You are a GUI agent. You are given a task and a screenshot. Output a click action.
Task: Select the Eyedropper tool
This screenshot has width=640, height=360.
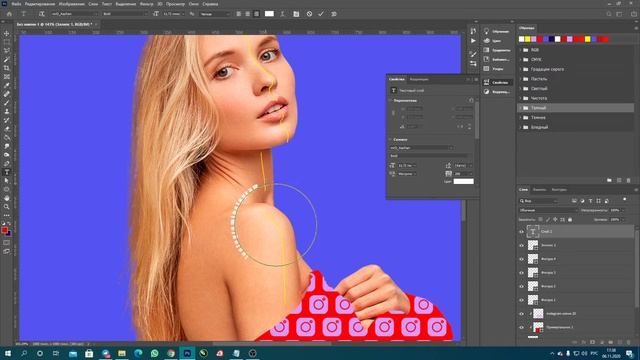[7, 85]
